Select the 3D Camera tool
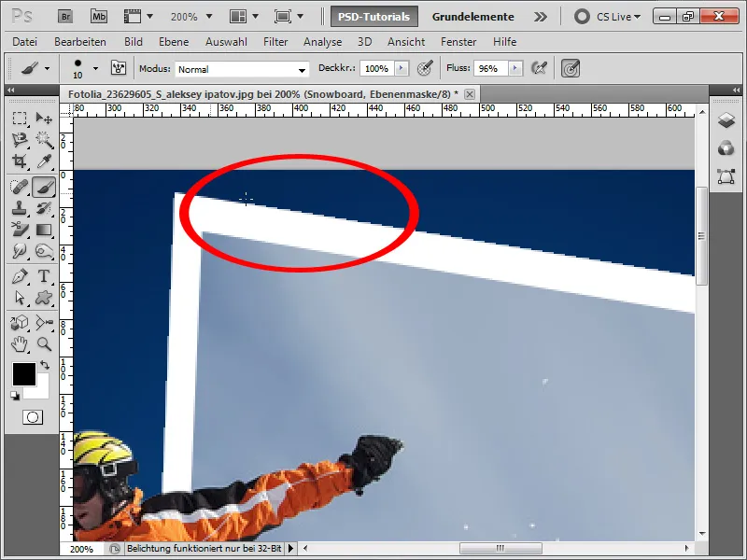Viewport: 747px width, 560px height. [44, 323]
